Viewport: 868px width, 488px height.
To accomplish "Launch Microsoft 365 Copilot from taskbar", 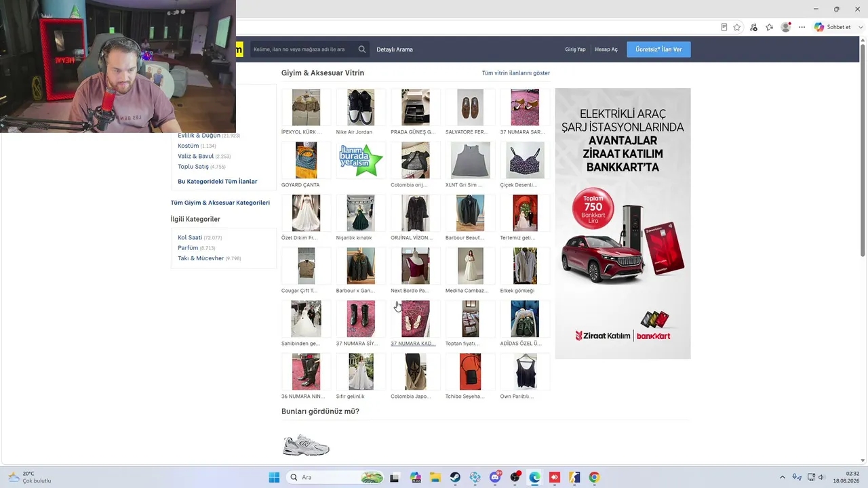I will [415, 477].
